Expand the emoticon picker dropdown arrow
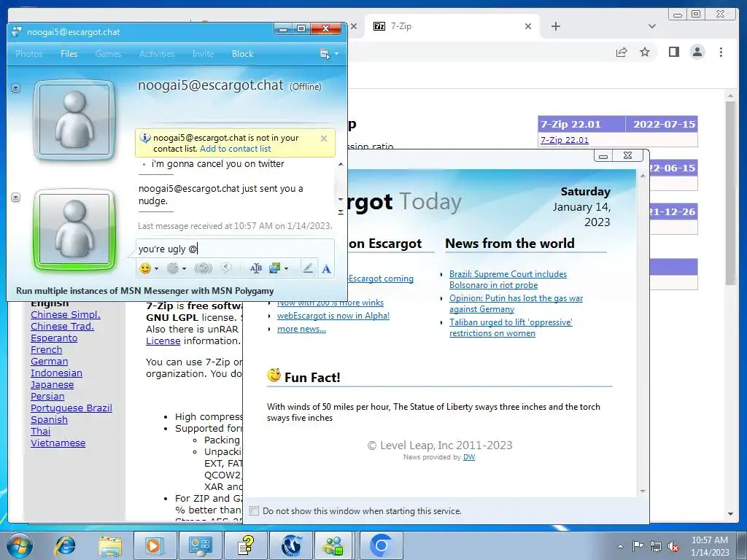The height and width of the screenshot is (560, 747). click(156, 268)
